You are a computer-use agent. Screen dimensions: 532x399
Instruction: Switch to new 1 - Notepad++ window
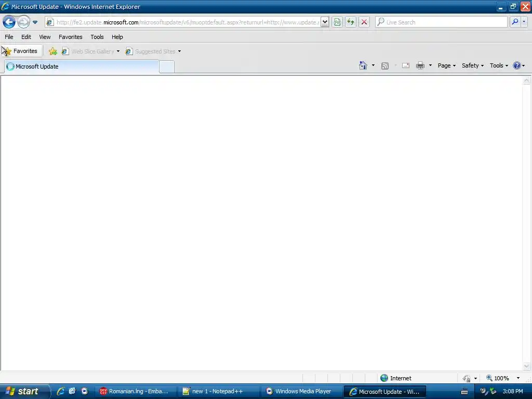pos(218,391)
